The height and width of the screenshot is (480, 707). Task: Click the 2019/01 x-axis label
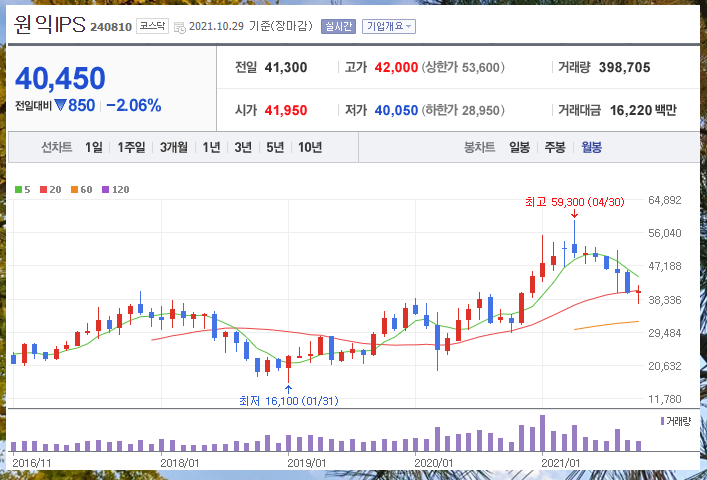307,463
